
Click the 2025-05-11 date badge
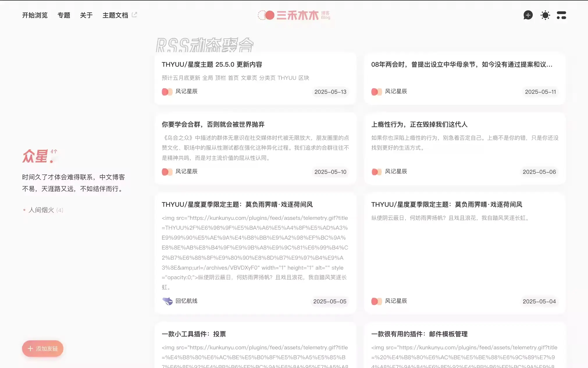[540, 92]
